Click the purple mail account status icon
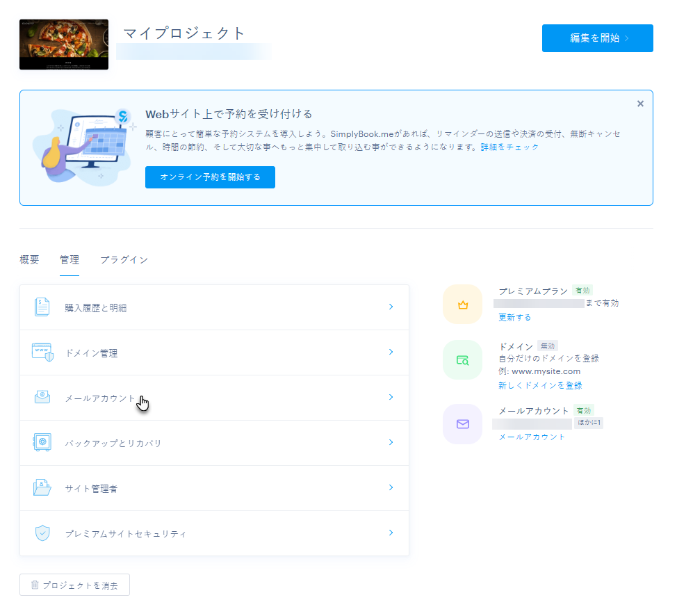 tap(463, 424)
